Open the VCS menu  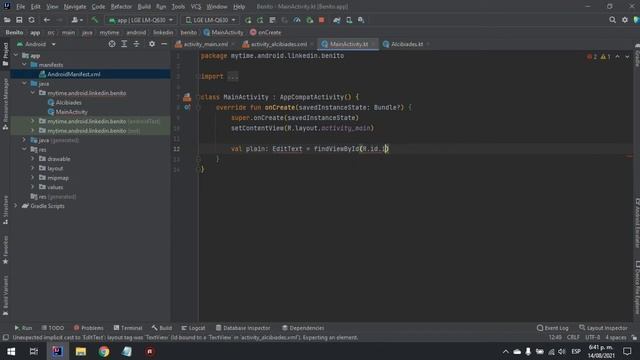(196, 7)
